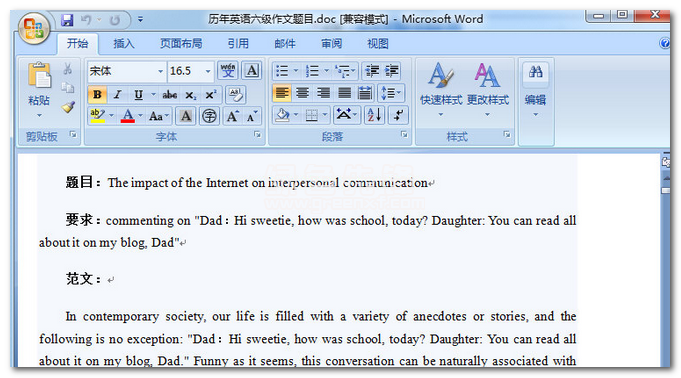
Task: Switch to the 视图 tab
Action: pyautogui.click(x=378, y=43)
